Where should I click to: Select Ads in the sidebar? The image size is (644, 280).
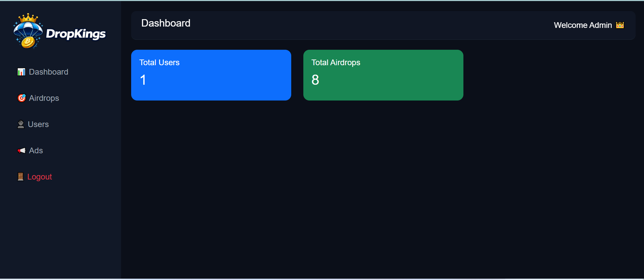coord(36,151)
